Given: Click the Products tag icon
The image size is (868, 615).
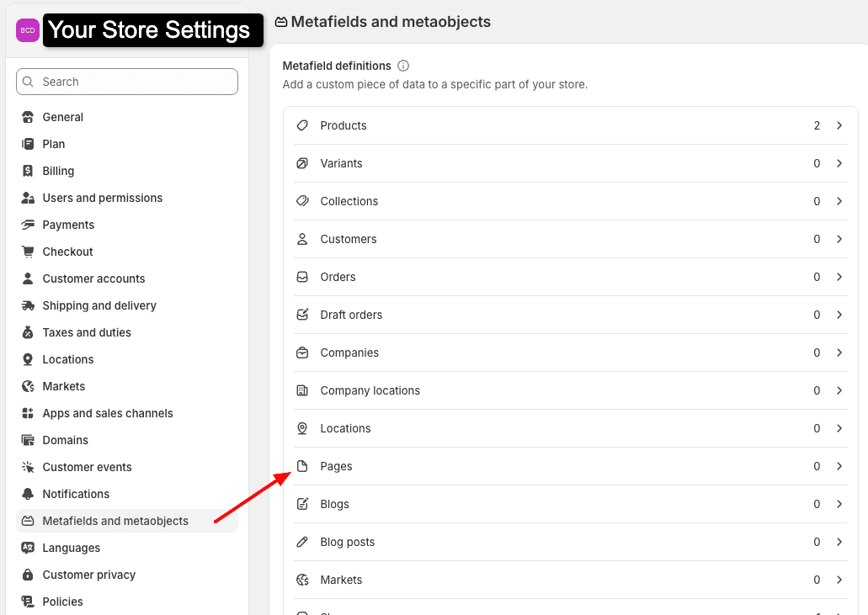Looking at the screenshot, I should (302, 125).
